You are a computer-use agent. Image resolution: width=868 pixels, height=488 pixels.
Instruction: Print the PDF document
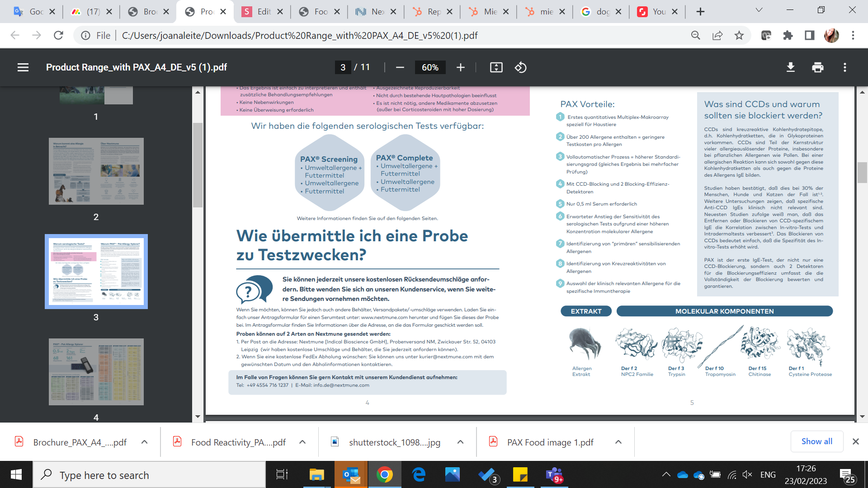point(817,67)
